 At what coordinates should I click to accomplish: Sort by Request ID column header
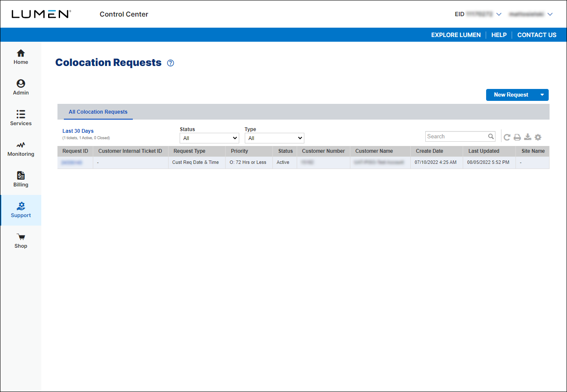(75, 151)
